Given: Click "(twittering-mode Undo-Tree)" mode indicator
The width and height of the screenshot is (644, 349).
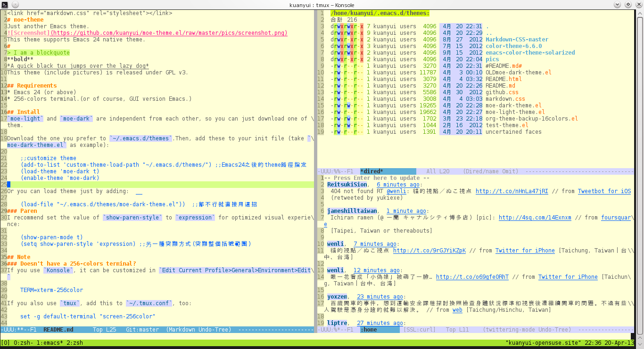Looking at the screenshot, I should [527, 330].
